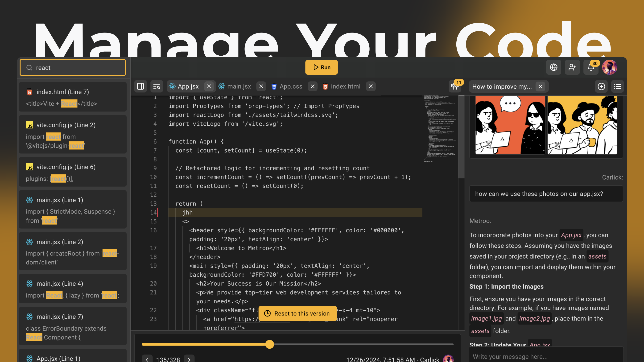The image size is (644, 362).
Task: Open the chat list menu icon
Action: click(x=618, y=86)
